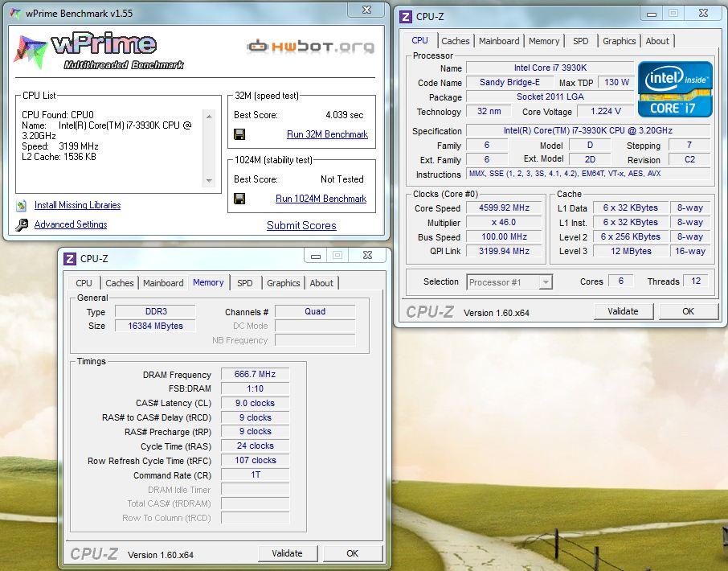This screenshot has width=728, height=571.
Task: Switch to Mainboard tab in CPU window
Action: (x=499, y=41)
